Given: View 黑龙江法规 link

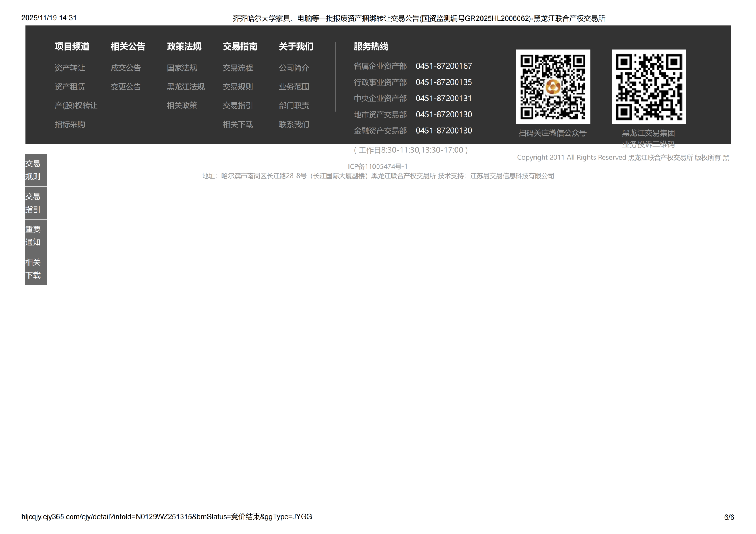Looking at the screenshot, I should coord(186,87).
